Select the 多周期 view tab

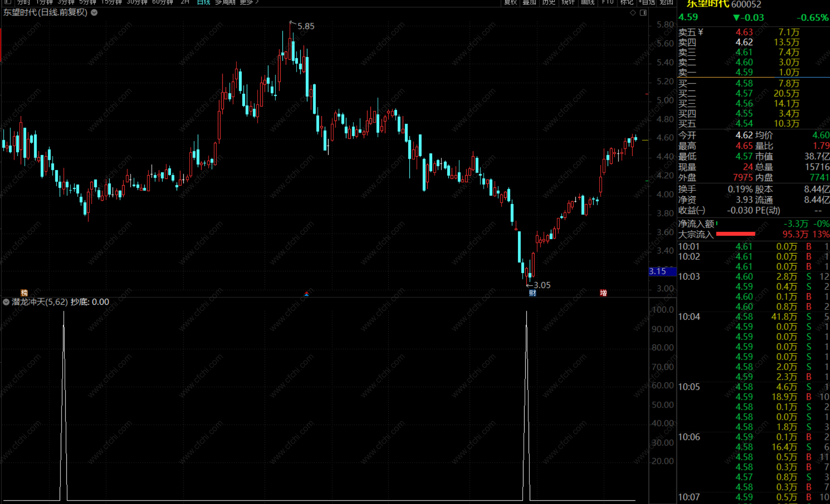tap(225, 2)
